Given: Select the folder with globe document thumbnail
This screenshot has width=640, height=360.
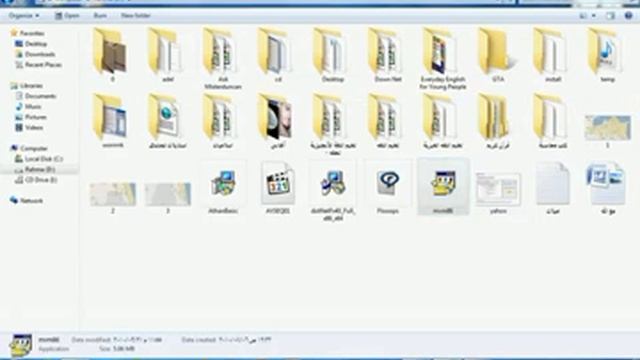Looking at the screenshot, I should 167,121.
